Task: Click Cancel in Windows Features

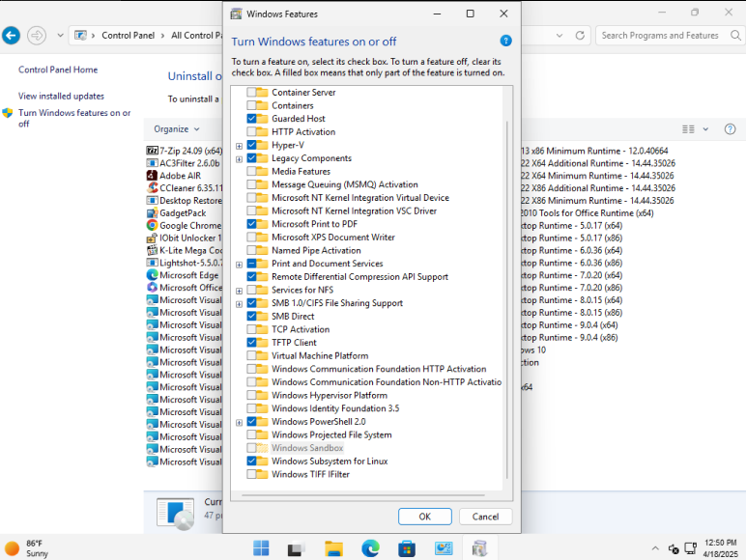Action: point(485,517)
